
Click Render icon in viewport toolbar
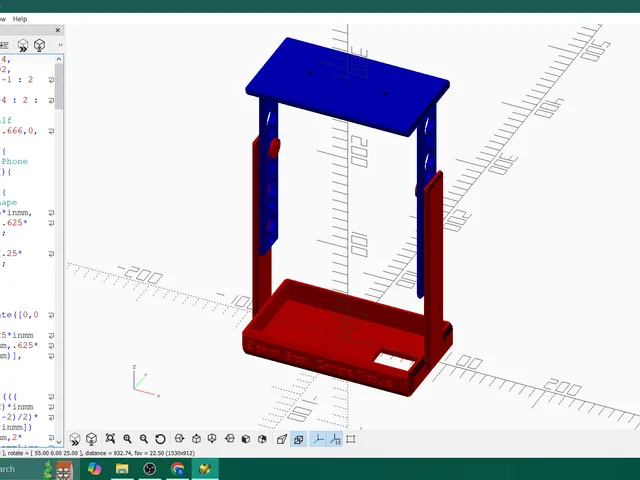[x=91, y=439]
